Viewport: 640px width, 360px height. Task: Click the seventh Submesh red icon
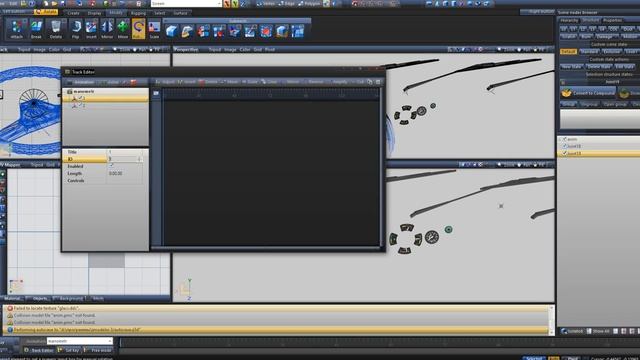click(266, 31)
